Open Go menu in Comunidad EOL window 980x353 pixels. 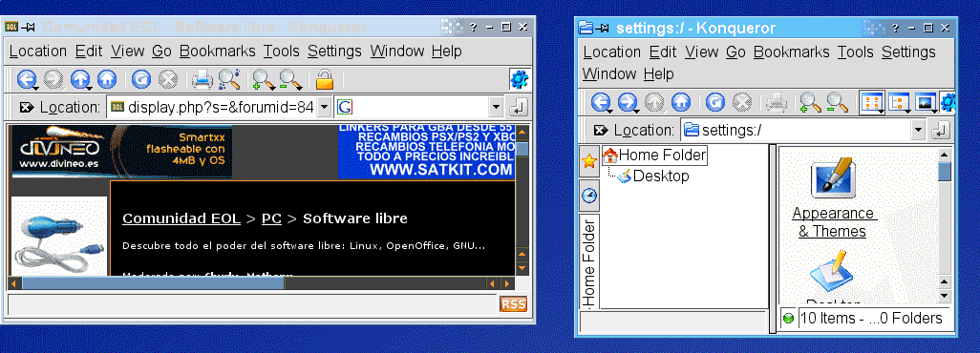161,52
